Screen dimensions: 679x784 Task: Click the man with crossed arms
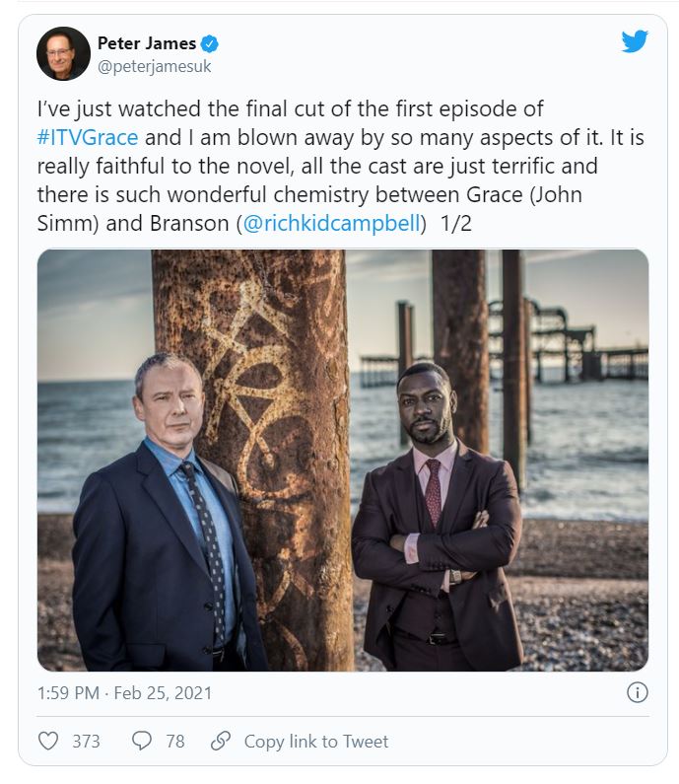tap(438, 515)
